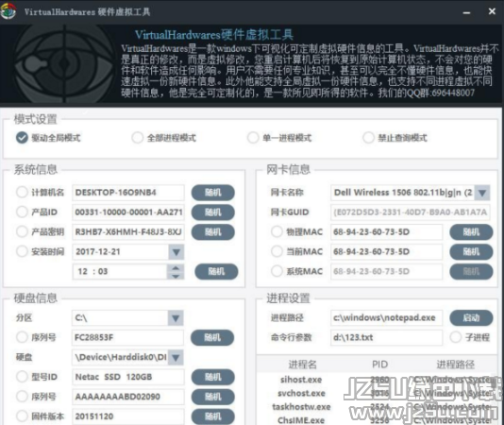This screenshot has height=425, width=504.
Task: Click the 当前MAC address input field
Action: click(x=386, y=251)
